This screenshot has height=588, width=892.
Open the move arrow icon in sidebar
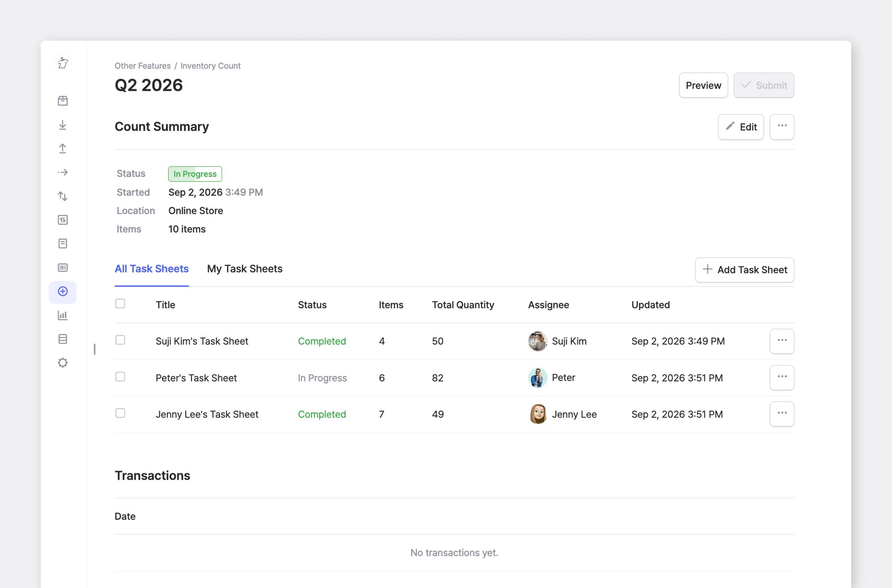click(63, 173)
